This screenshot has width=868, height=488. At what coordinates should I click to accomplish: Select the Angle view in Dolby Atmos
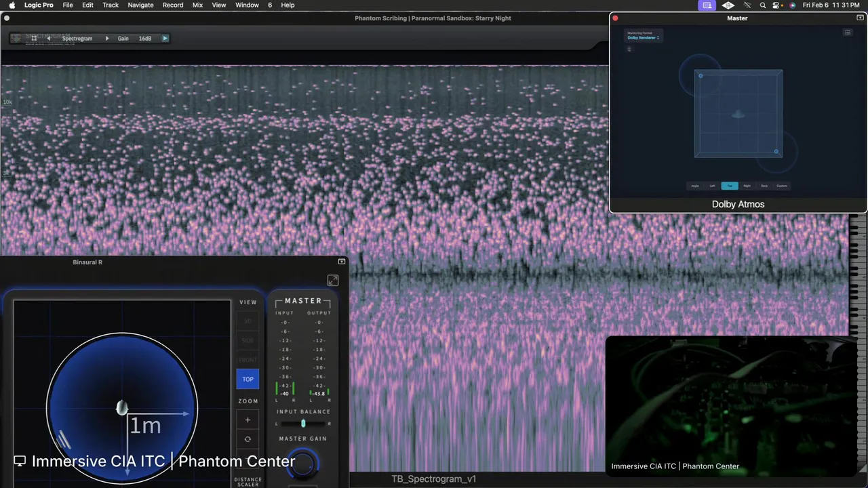point(695,186)
